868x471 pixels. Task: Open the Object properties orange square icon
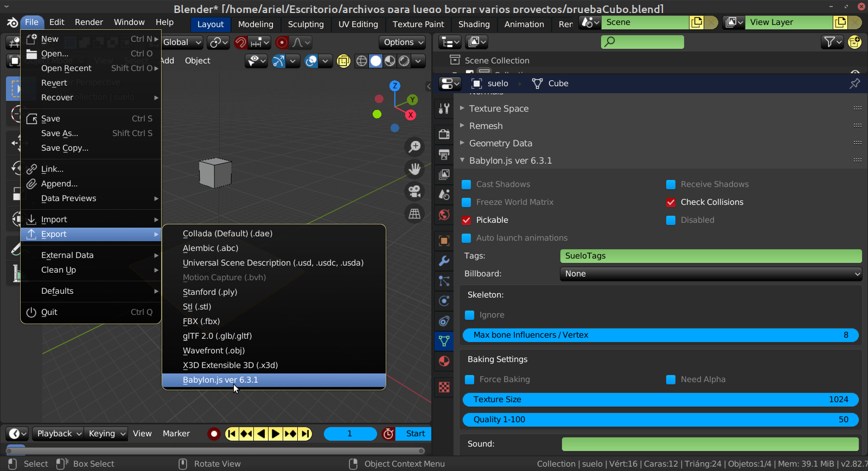click(x=444, y=241)
